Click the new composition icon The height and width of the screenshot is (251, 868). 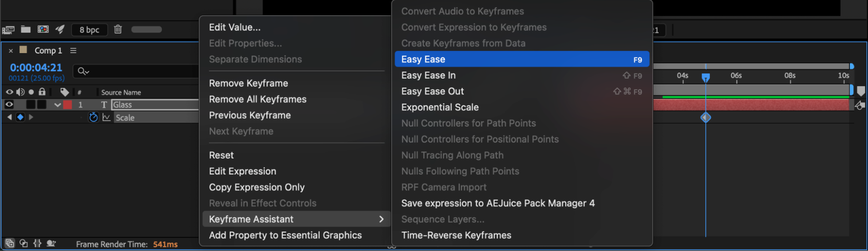point(43,29)
